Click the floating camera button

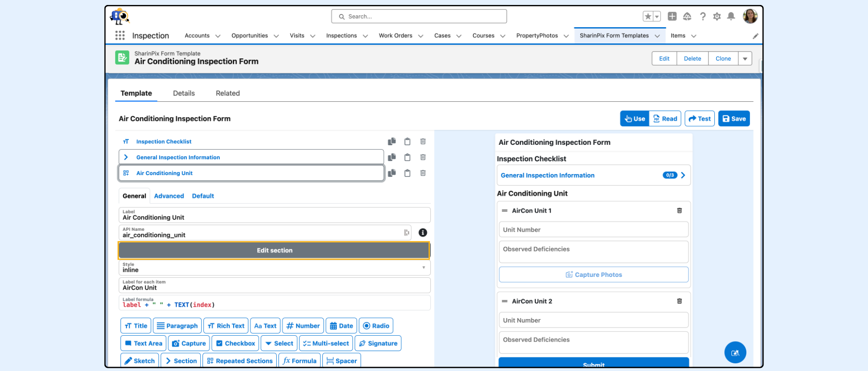pyautogui.click(x=735, y=352)
